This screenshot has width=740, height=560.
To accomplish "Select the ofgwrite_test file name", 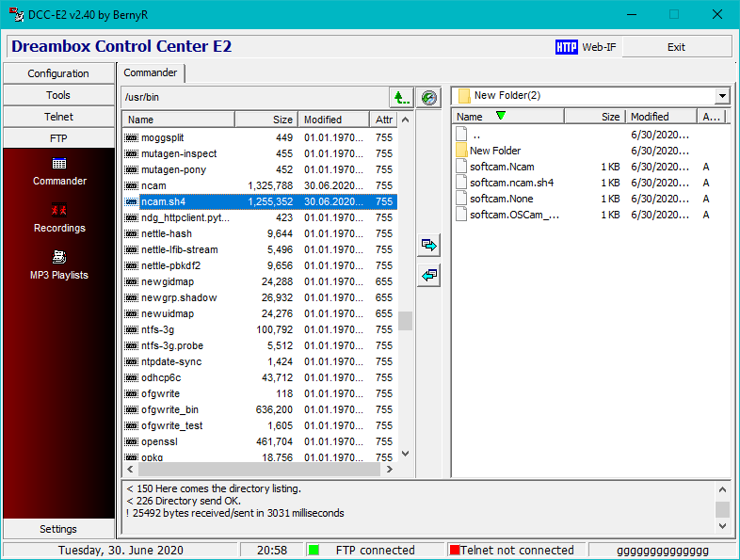I will coord(171,426).
